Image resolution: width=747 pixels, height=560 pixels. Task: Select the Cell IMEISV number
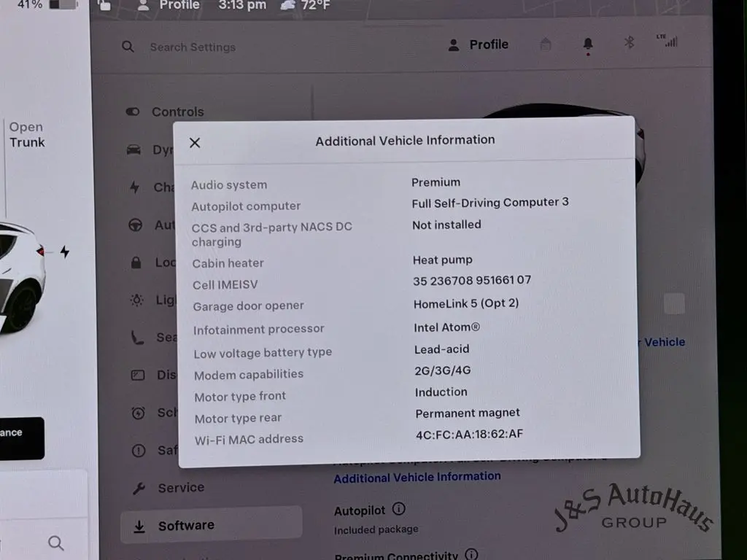(472, 281)
